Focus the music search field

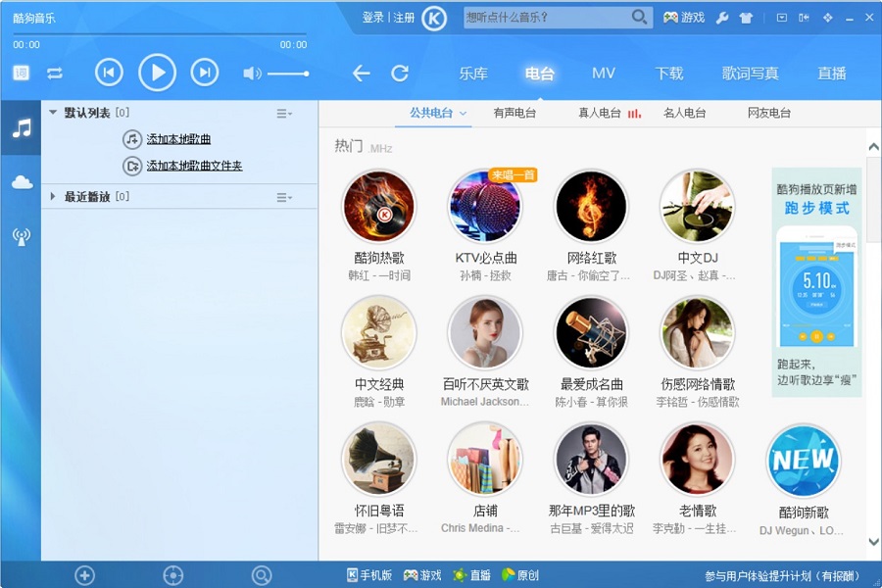click(547, 18)
